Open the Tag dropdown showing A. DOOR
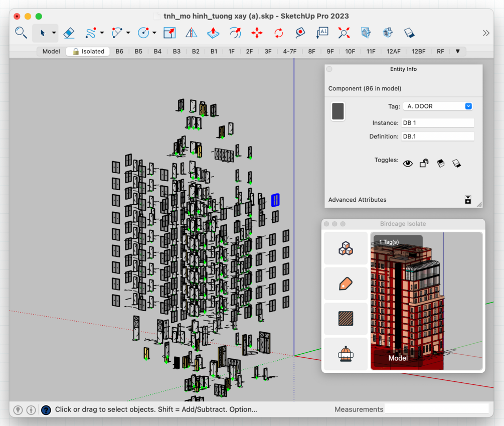The image size is (504, 426). pyautogui.click(x=437, y=106)
